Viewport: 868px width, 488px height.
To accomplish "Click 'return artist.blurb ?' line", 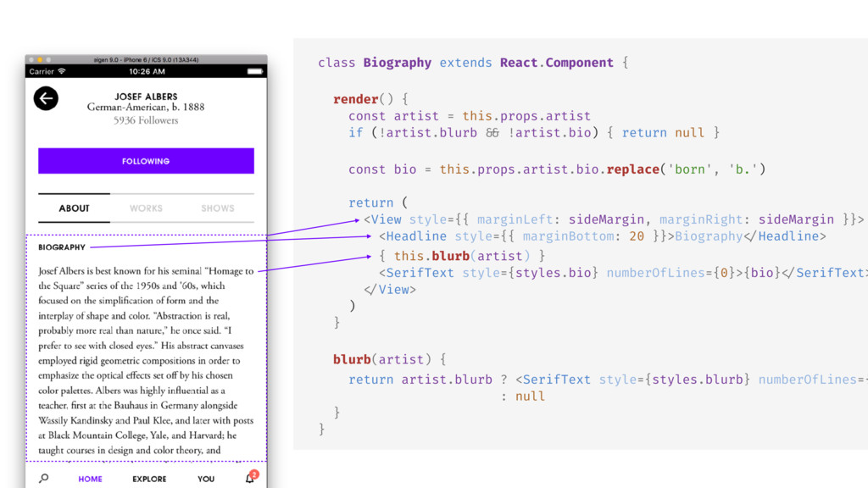I will click(x=428, y=380).
